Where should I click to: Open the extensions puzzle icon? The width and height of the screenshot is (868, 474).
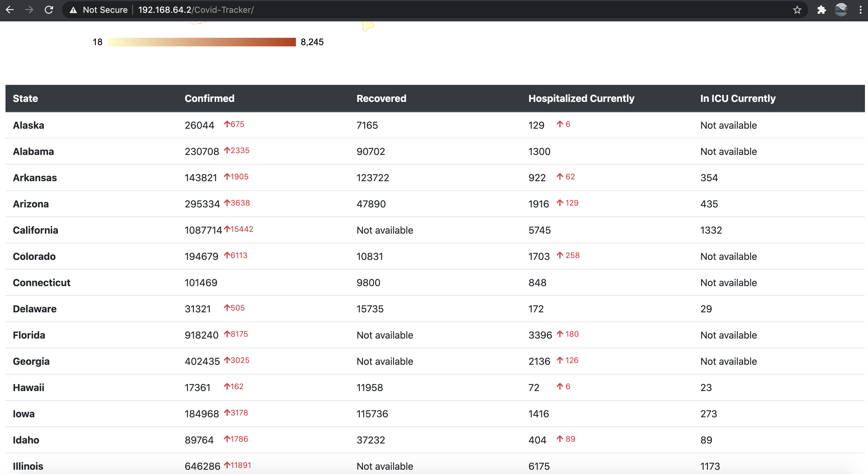tap(821, 10)
